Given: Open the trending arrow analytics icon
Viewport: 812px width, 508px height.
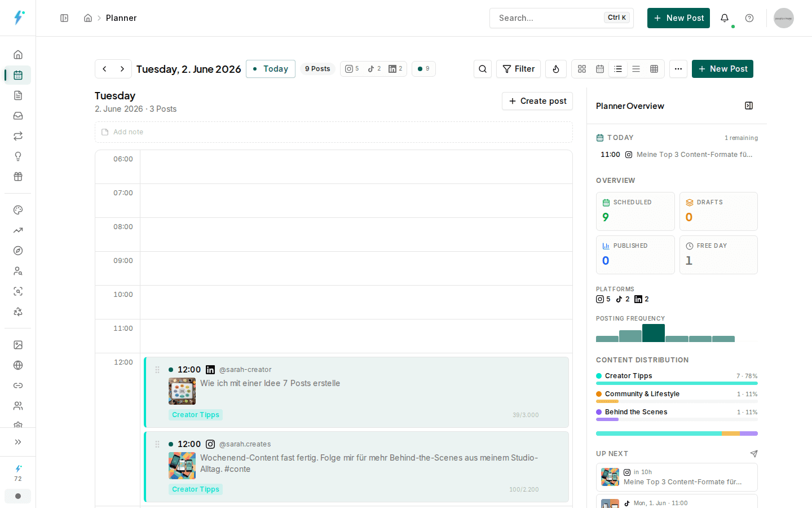Looking at the screenshot, I should (x=18, y=230).
